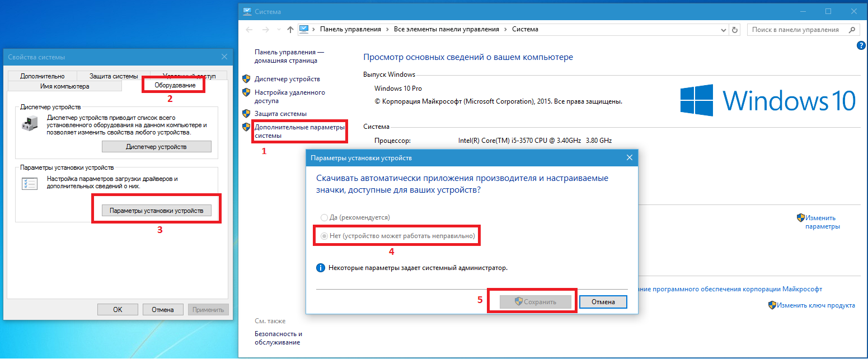868x363 pixels.
Task: Open 'Настройка удаленного доступа' link
Action: tap(289, 96)
